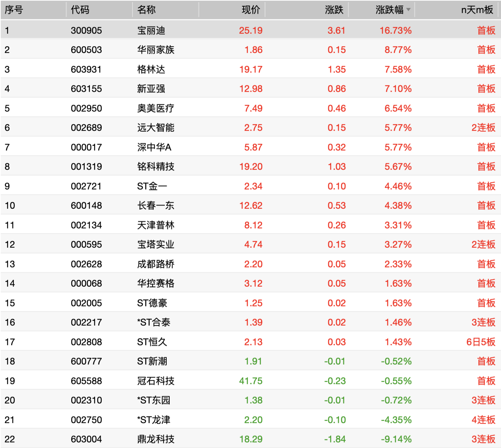The height and width of the screenshot is (448, 501).
Task: Click the 代码 column header
Action: pyautogui.click(x=80, y=10)
